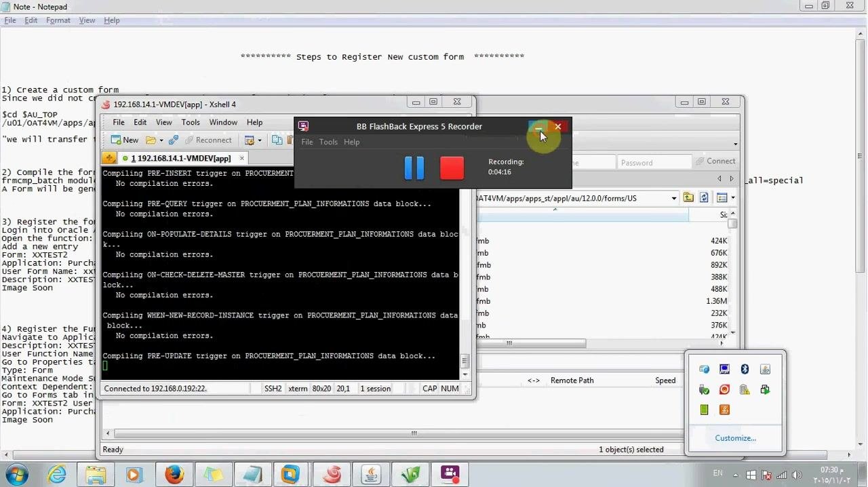Expand the Open folder dropdown arrow in Xshell
Screen dimensions: 868x487
[x=161, y=140]
